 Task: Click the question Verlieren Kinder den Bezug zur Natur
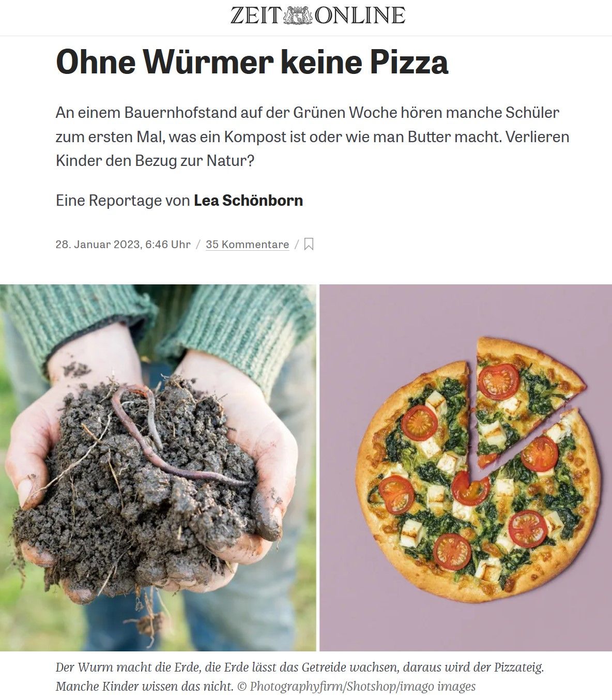pos(312,149)
